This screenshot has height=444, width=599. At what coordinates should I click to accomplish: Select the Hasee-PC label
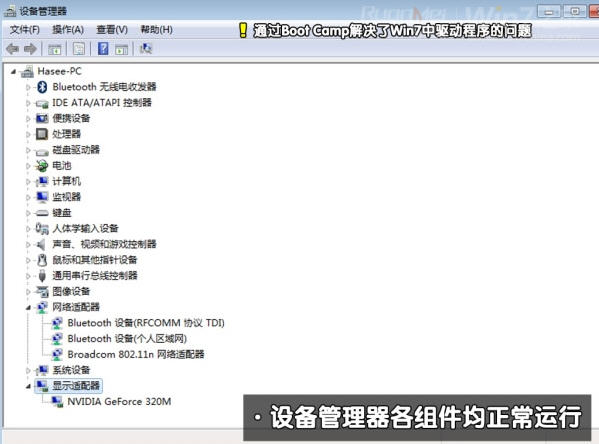pos(60,71)
